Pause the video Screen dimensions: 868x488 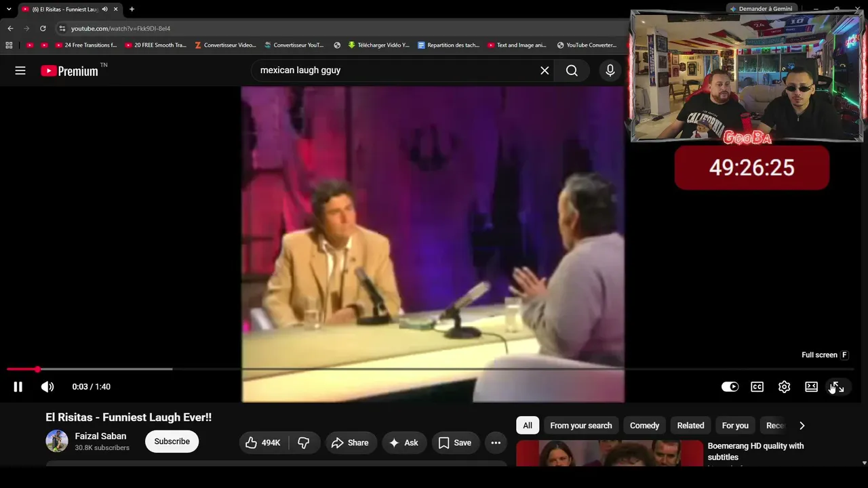(x=18, y=387)
